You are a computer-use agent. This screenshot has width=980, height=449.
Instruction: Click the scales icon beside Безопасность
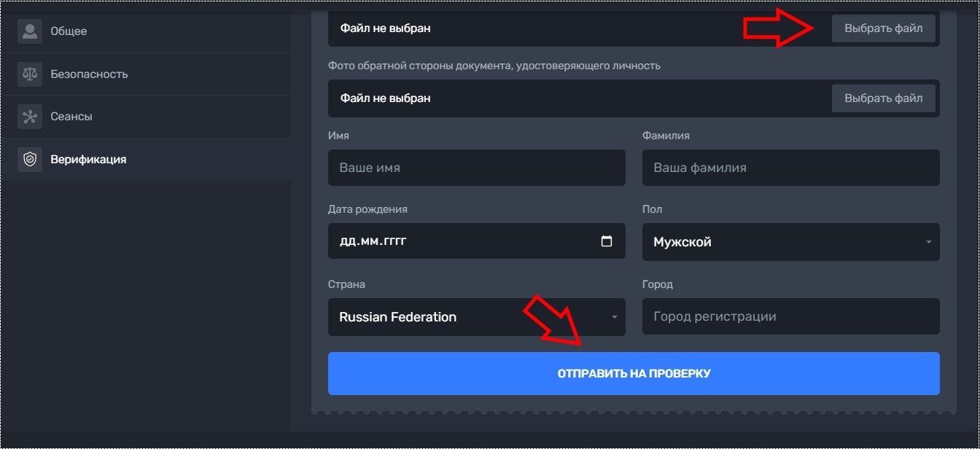click(x=30, y=74)
